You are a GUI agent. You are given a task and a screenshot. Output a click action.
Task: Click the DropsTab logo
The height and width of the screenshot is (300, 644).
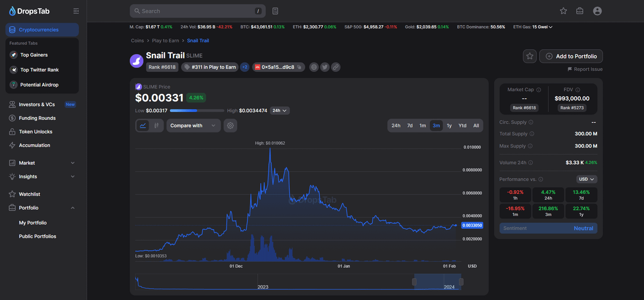tap(30, 11)
